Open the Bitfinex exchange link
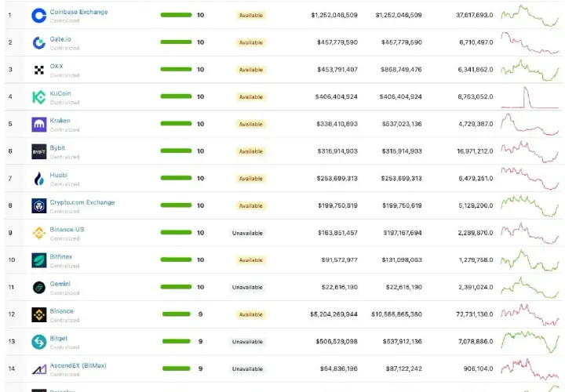565x392 pixels. coord(61,256)
